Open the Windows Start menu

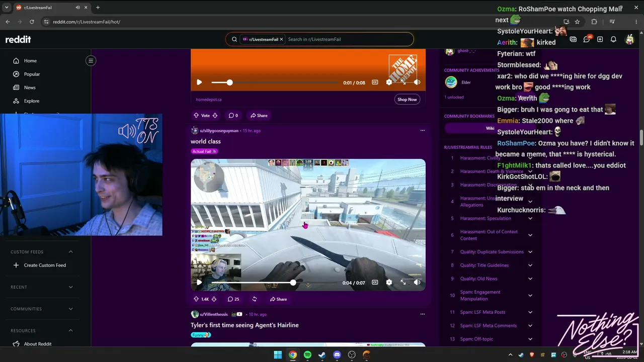click(278, 355)
